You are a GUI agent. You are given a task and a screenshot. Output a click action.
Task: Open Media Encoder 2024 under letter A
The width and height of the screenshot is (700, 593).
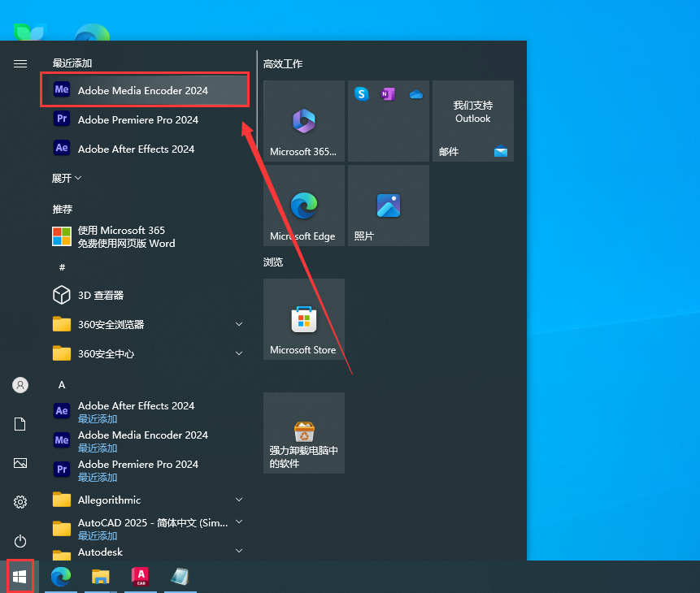tap(145, 441)
